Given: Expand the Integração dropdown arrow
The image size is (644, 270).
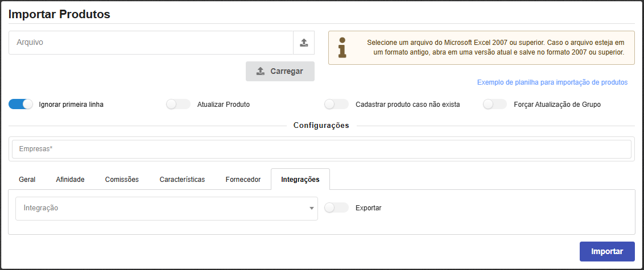Looking at the screenshot, I should [311, 209].
